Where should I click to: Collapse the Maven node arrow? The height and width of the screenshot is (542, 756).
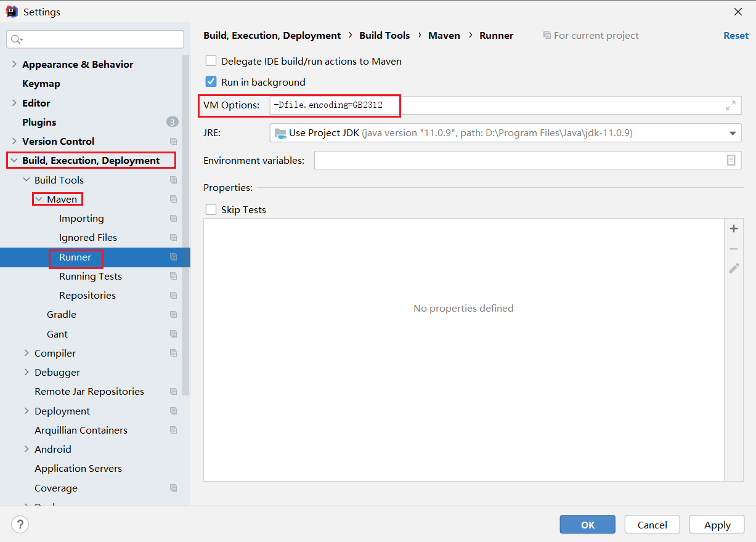[x=39, y=199]
